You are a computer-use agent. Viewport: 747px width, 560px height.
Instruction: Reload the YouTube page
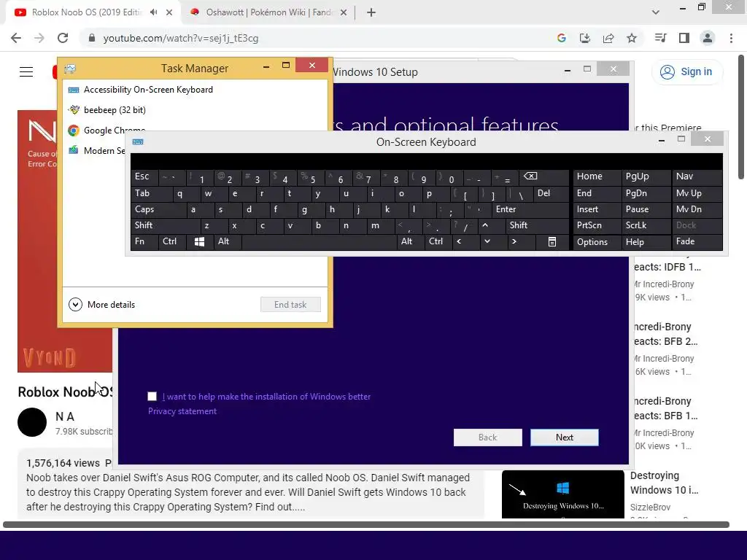[x=63, y=38]
